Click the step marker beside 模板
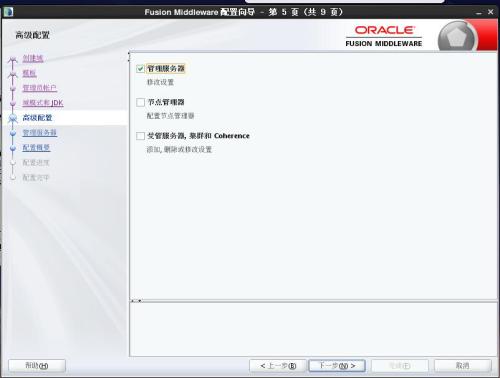This screenshot has width=500, height=378. point(13,74)
